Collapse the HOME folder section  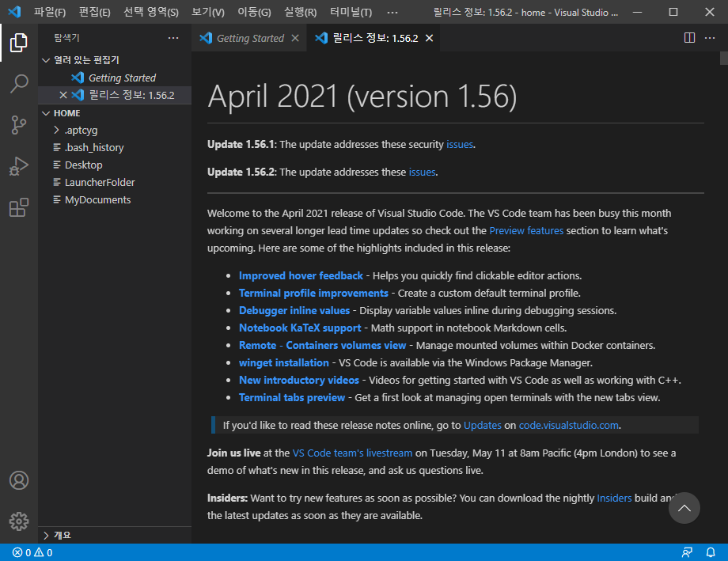pyautogui.click(x=46, y=113)
